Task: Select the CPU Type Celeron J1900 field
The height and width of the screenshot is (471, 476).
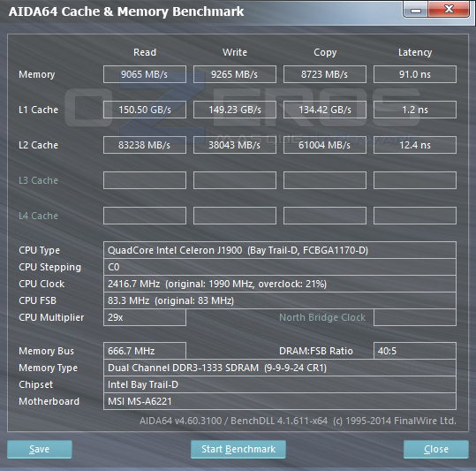Action: [x=280, y=250]
